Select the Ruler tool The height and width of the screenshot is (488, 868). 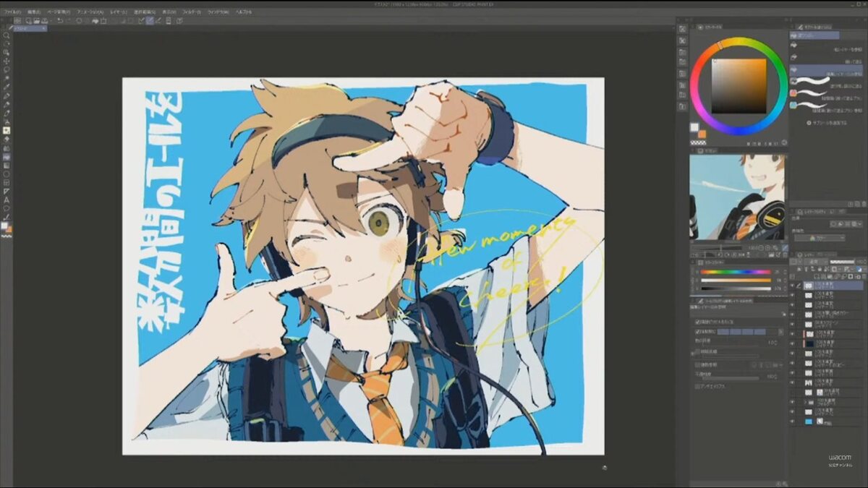click(x=7, y=191)
